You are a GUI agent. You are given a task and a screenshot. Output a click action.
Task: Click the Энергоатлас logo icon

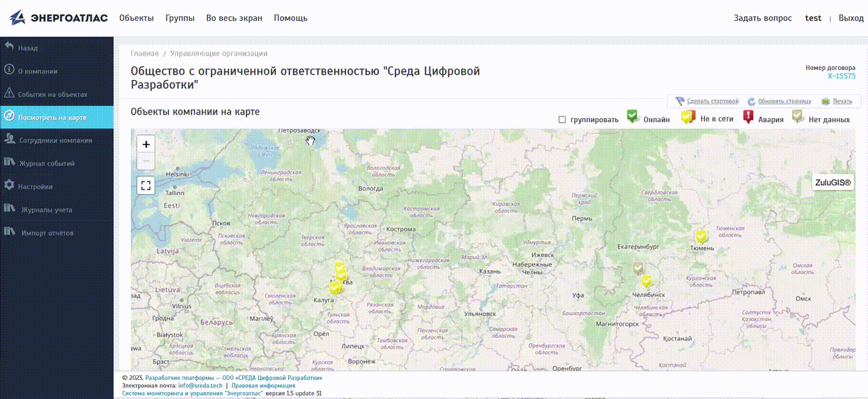pyautogui.click(x=18, y=18)
